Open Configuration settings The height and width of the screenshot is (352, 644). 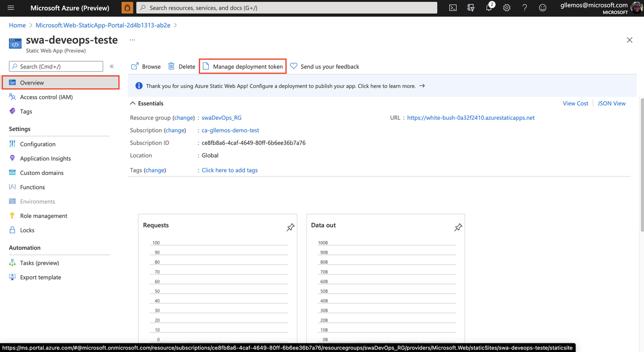click(38, 144)
